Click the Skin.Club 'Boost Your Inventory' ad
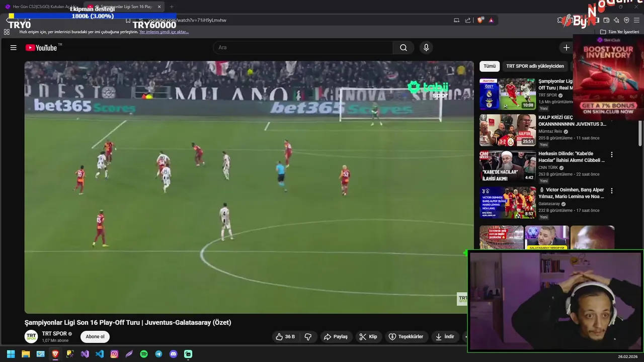 coord(608,77)
